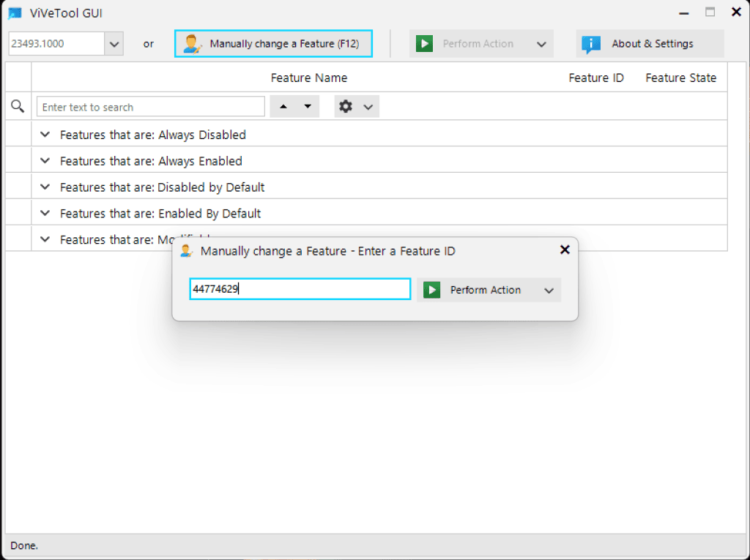Open the Perform Action dropdown arrow in the dialog
This screenshot has height=560, width=750.
click(549, 290)
